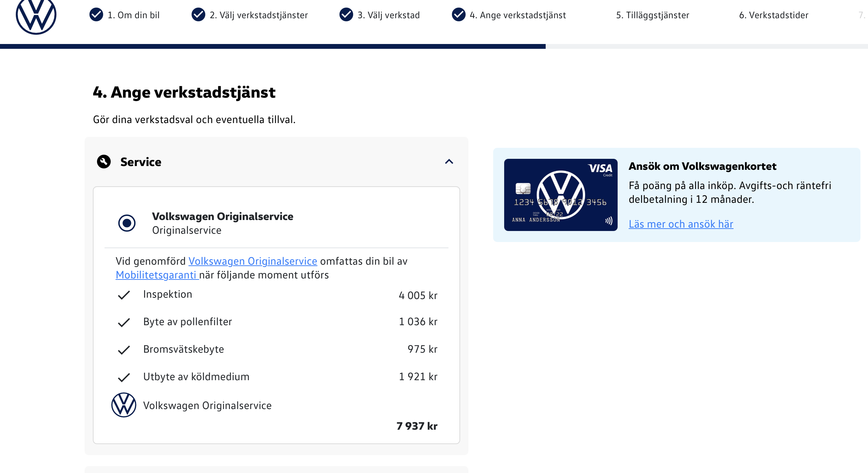
Task: Collapse the Service section chevron
Action: pos(449,162)
